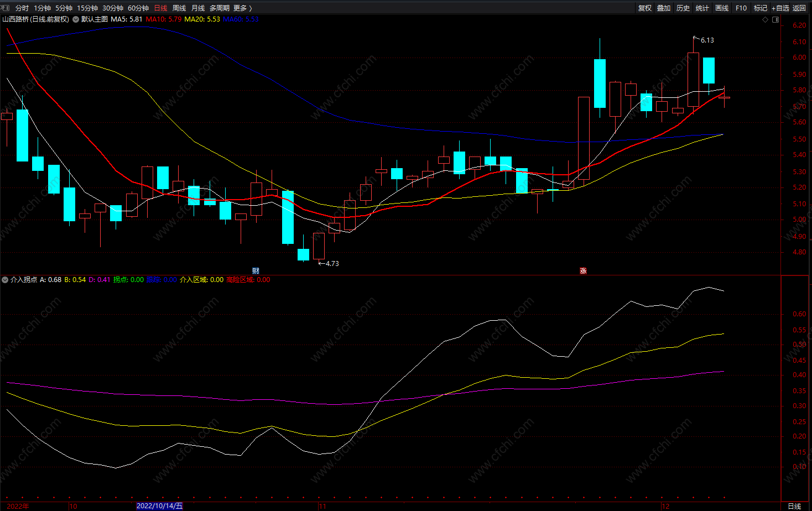Open the 介入拐点 indicator dropdown arrow
Screen dimensions: 812x511
(x=5, y=280)
